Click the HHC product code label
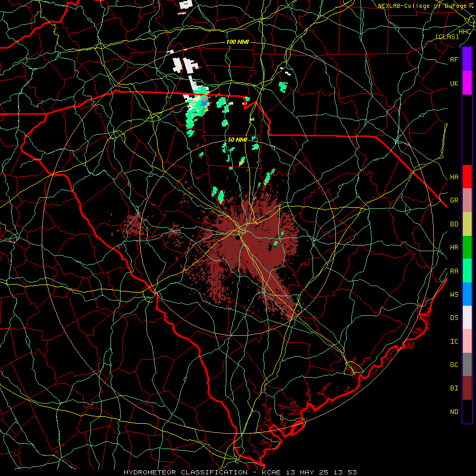 (464, 32)
